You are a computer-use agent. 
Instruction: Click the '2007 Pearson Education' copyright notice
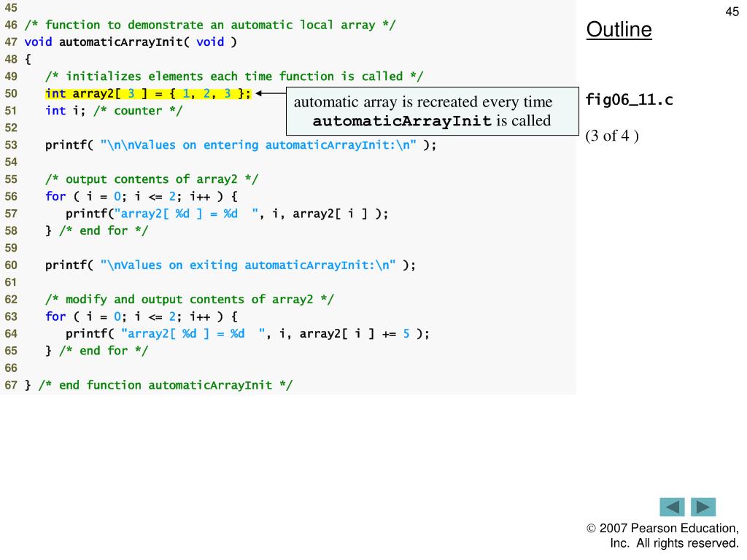point(662,535)
